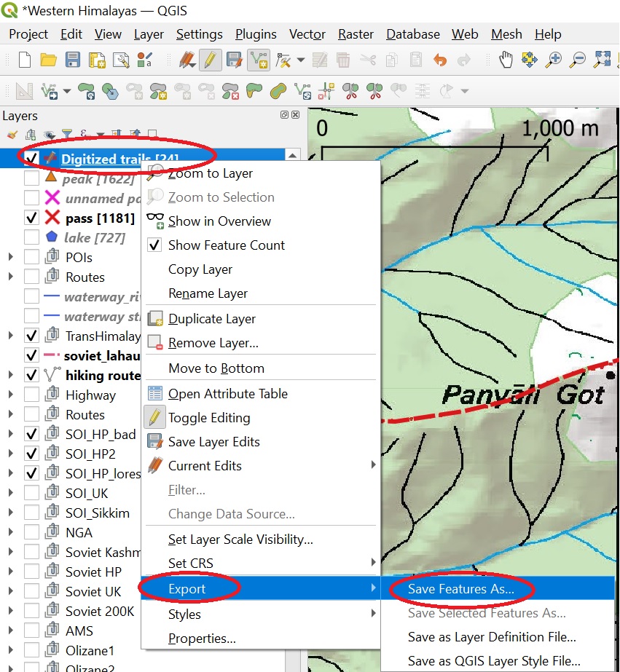
Task: Choose Save as Layer Definition File...
Action: tap(498, 637)
